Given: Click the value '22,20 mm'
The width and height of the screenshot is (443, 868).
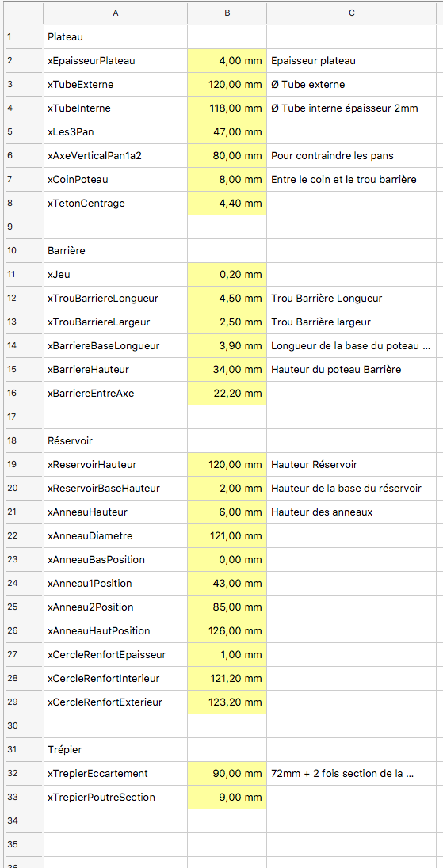Looking at the screenshot, I should point(227,393).
